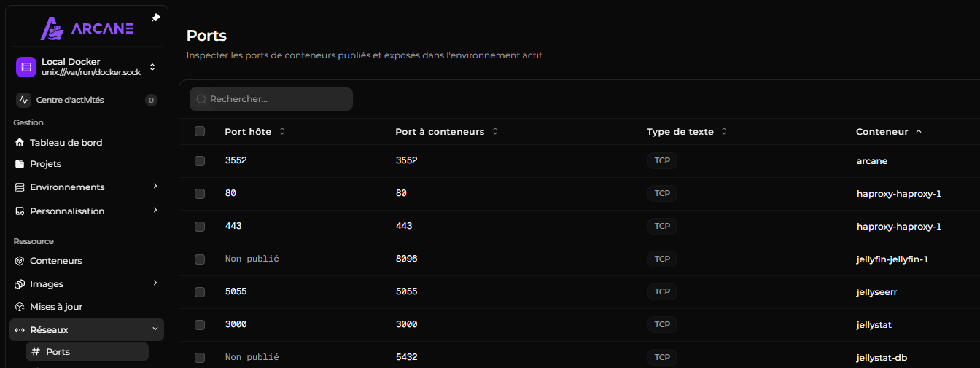
Task: Open the Local Docker environment switcher
Action: 87,67
